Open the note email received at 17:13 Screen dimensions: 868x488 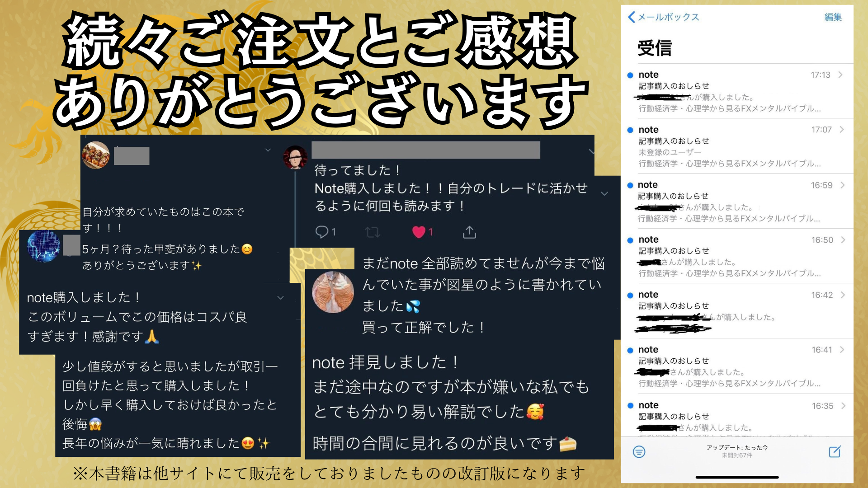(x=737, y=91)
